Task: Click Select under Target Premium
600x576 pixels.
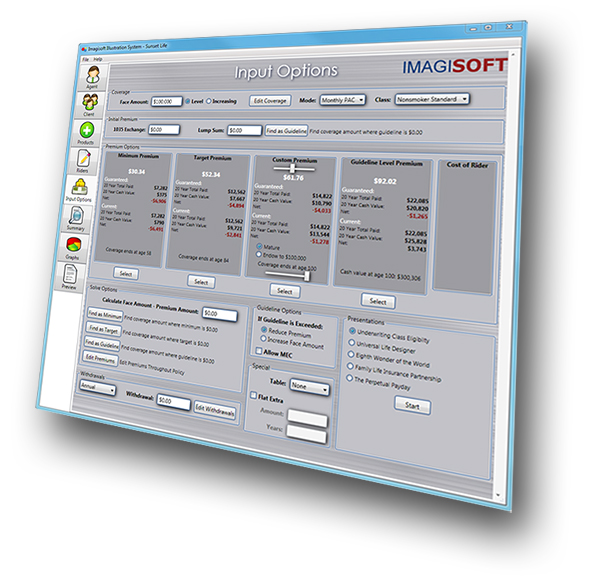Action: pos(201,282)
